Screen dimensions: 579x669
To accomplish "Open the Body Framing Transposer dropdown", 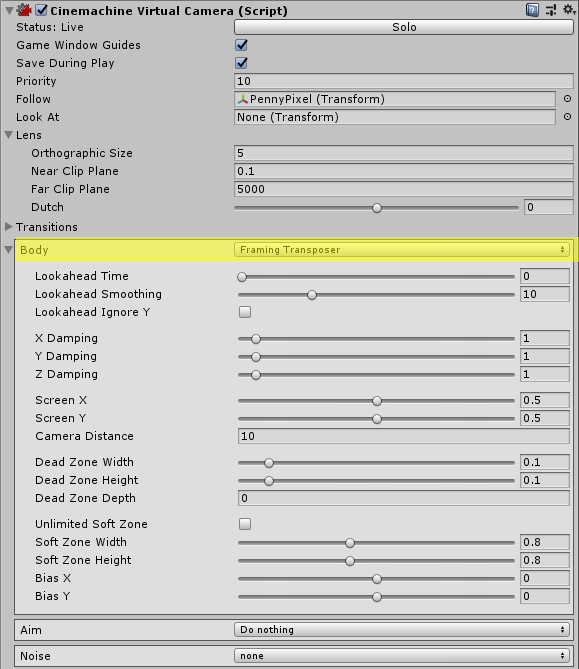I will click(402, 250).
